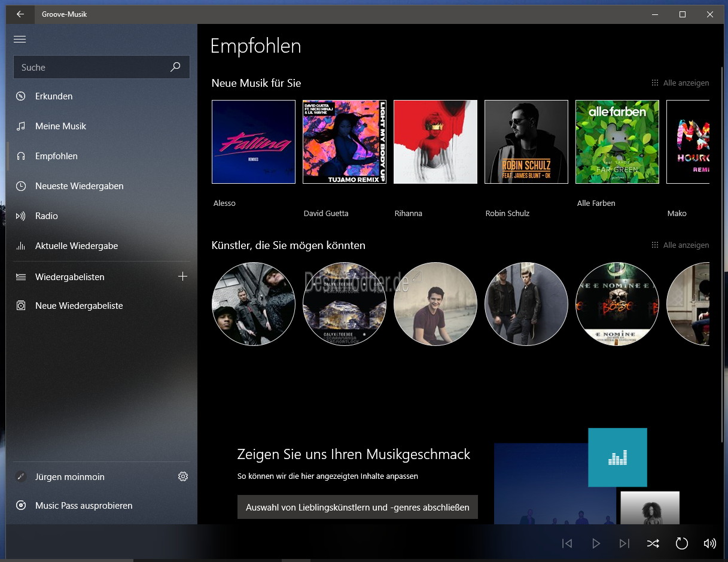
Task: Skip to previous track
Action: click(x=567, y=543)
